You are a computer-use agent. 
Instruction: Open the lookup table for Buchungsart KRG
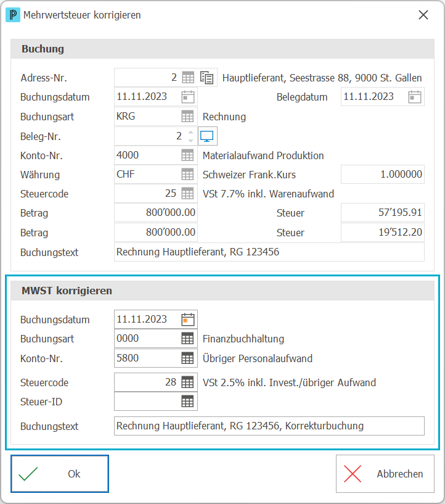[x=187, y=117]
